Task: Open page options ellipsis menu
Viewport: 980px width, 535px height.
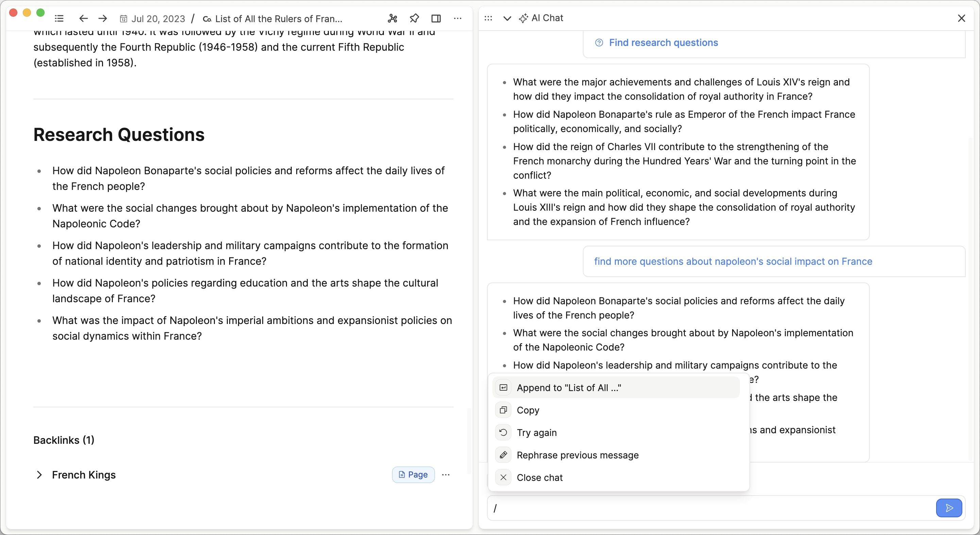Action: [458, 18]
